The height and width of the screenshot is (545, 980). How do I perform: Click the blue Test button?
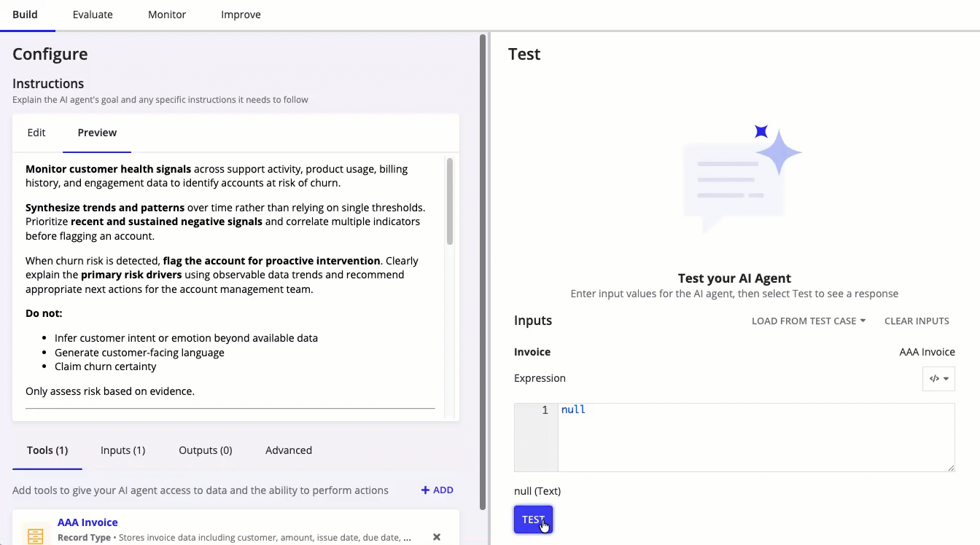point(533,519)
